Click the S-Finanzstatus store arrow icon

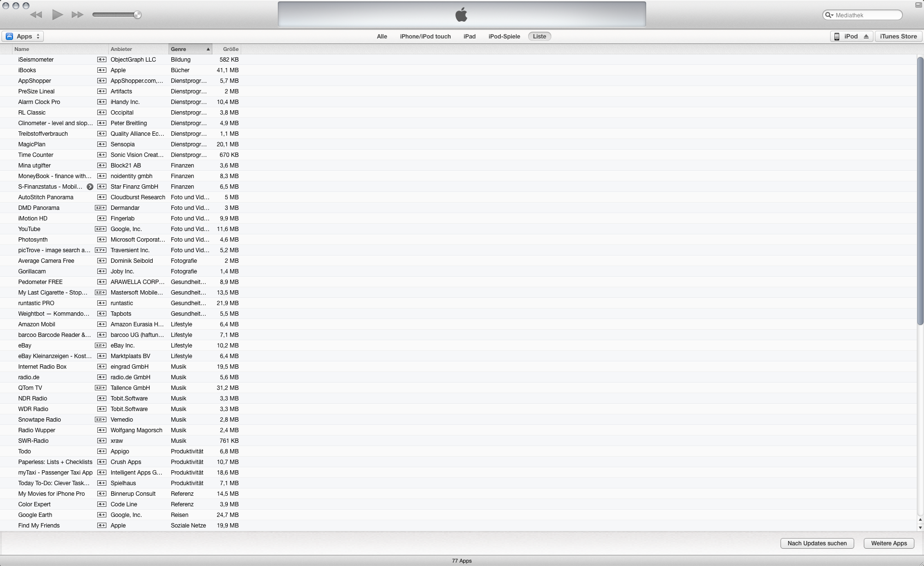point(90,187)
